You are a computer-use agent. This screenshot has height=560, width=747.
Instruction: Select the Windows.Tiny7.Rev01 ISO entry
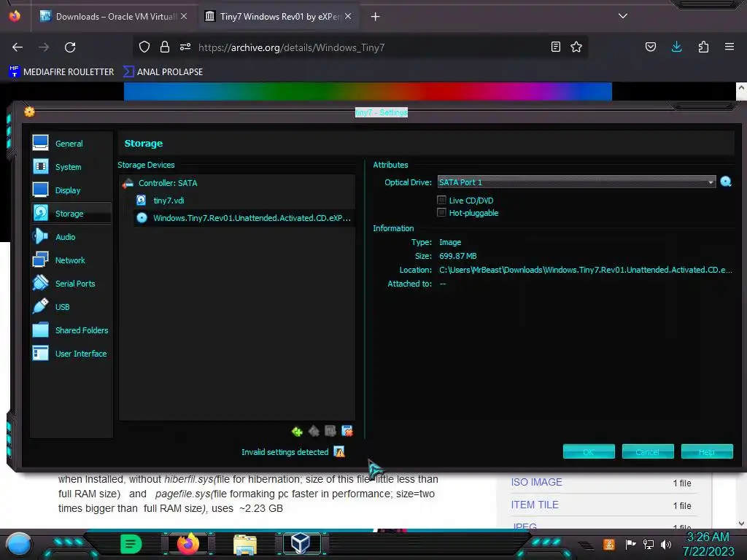(244, 217)
